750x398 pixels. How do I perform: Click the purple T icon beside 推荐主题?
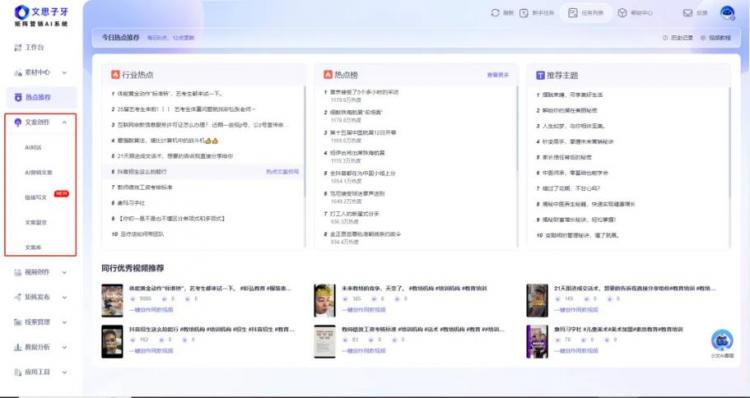(x=540, y=75)
